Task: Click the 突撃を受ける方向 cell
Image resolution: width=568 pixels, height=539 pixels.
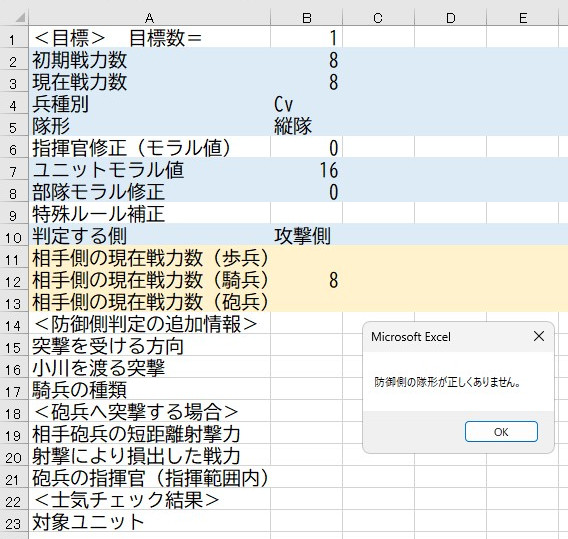Action: point(149,345)
